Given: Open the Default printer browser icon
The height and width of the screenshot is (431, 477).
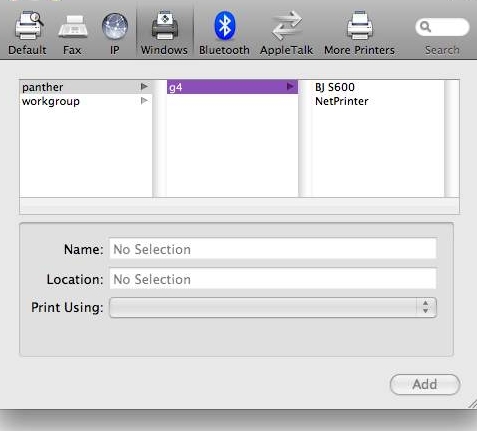Looking at the screenshot, I should pos(29,25).
